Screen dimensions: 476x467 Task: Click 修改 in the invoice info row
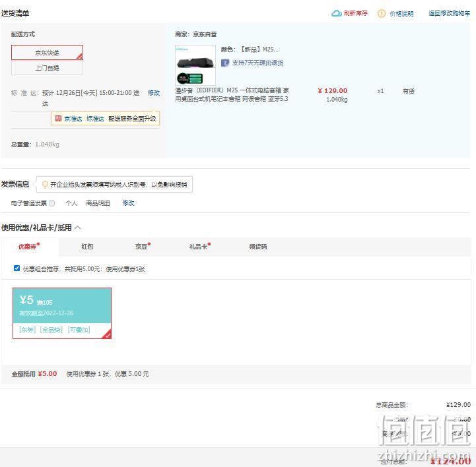pyautogui.click(x=128, y=203)
